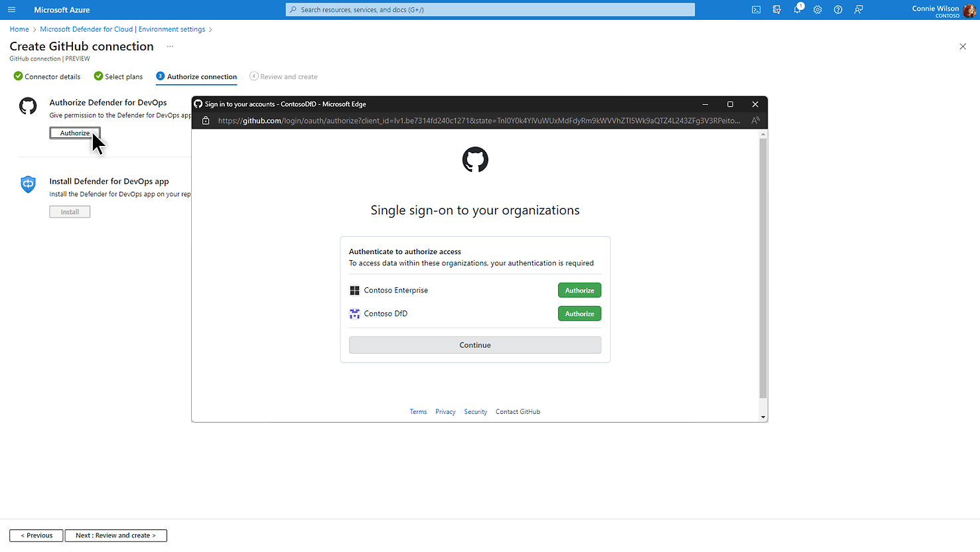980x552 pixels.
Task: Open the notifications bell
Action: point(798,10)
